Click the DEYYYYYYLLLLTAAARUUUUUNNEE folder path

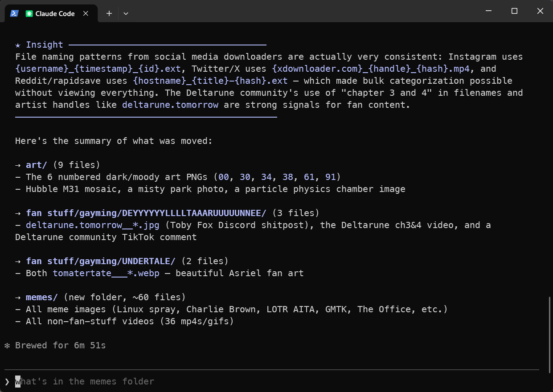click(x=146, y=213)
